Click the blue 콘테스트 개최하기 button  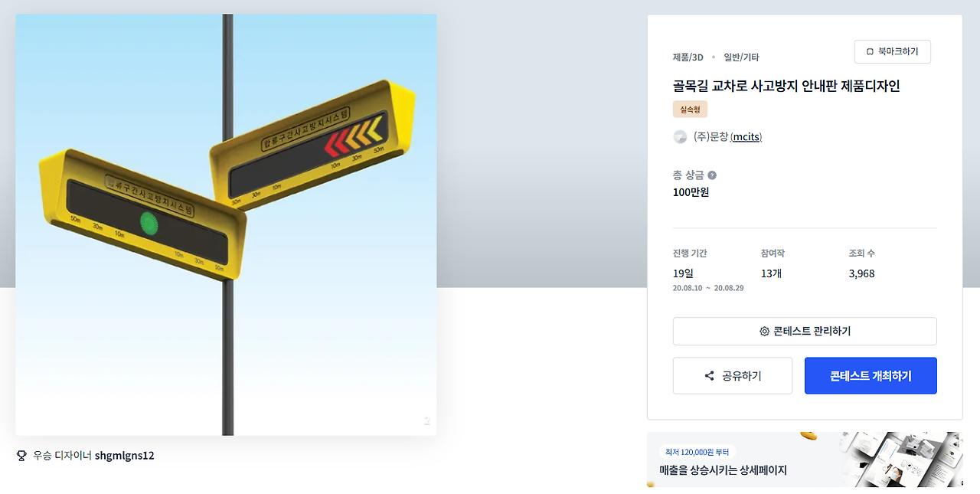pyautogui.click(x=871, y=376)
